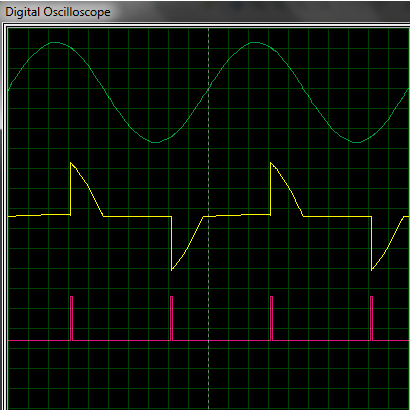Click the Digital Oscilloscope window title

(x=58, y=12)
